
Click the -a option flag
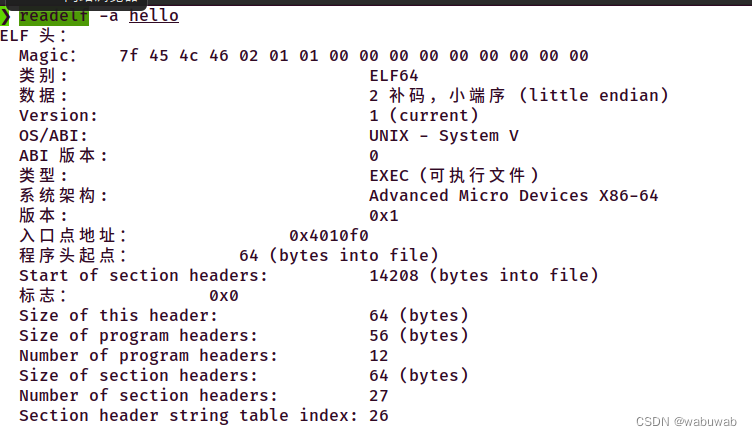point(109,16)
